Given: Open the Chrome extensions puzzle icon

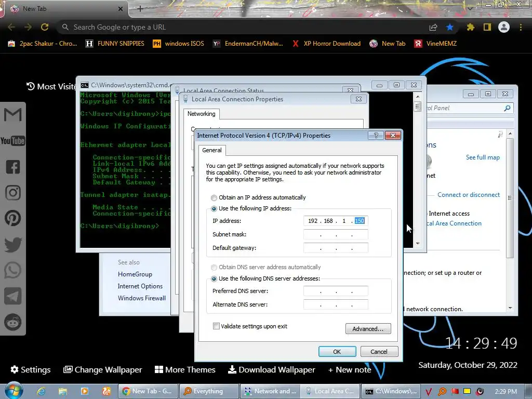Looking at the screenshot, I should tap(470, 27).
